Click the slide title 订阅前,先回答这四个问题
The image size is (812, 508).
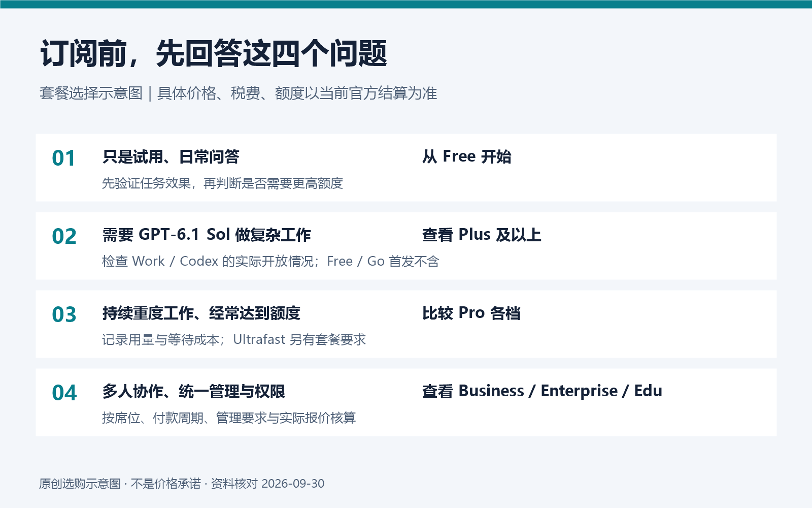(214, 53)
